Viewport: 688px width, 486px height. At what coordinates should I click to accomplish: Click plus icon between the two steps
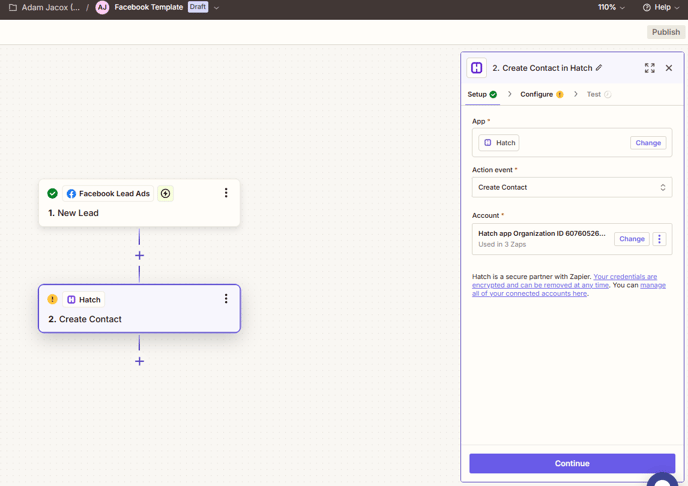pos(139,255)
